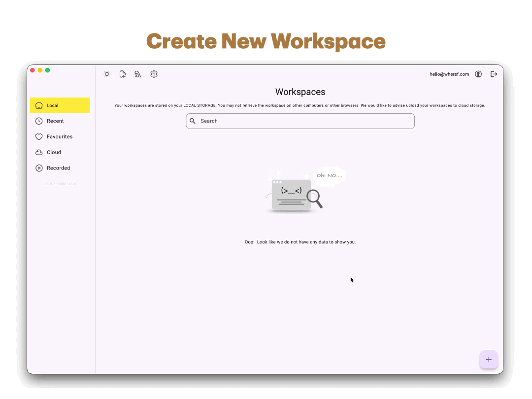Image resolution: width=532 pixels, height=399 pixels.
Task: Click the heart icon beside Favourites
Action: tap(39, 136)
